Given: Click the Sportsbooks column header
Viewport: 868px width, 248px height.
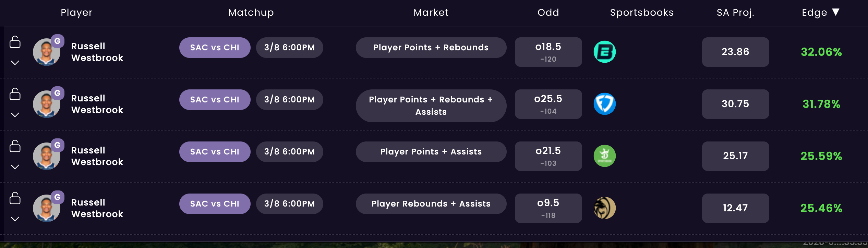Looking at the screenshot, I should pos(642,13).
